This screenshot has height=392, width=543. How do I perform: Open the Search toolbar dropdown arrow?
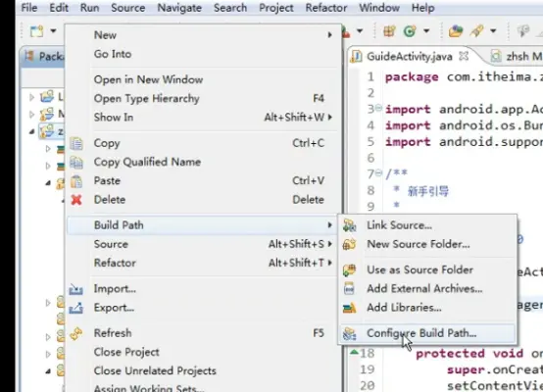[x=493, y=31]
